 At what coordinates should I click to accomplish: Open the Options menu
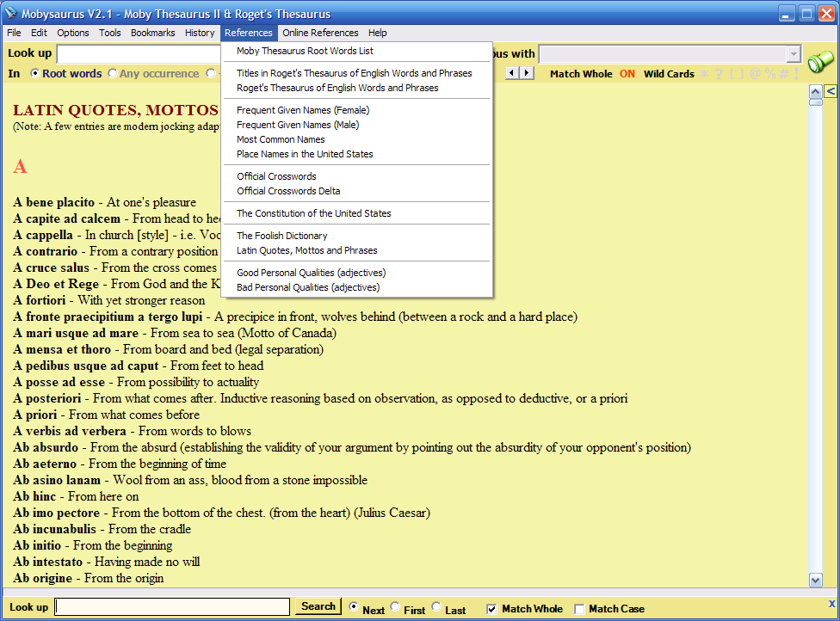point(73,33)
